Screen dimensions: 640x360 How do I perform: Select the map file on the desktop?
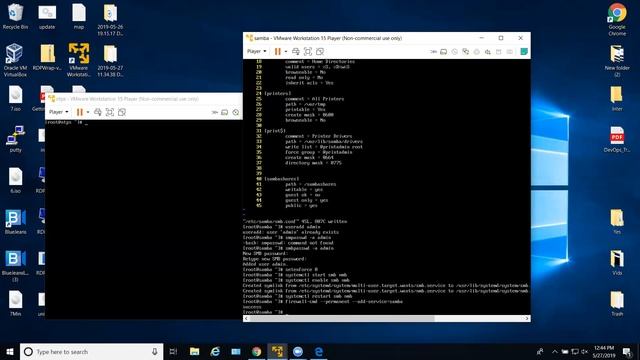(x=79, y=17)
